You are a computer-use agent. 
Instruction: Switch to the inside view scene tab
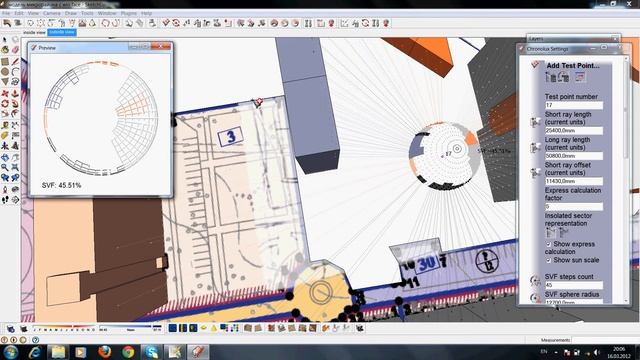[34, 32]
